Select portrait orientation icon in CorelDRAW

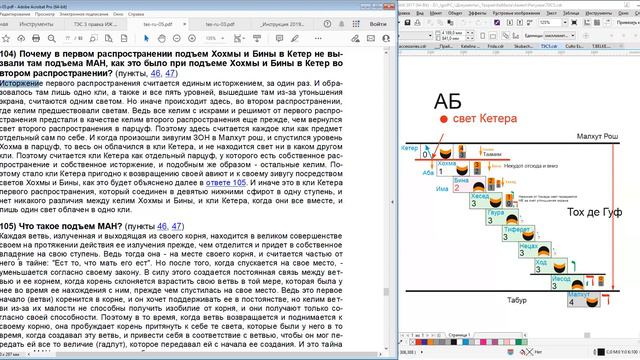click(x=482, y=36)
